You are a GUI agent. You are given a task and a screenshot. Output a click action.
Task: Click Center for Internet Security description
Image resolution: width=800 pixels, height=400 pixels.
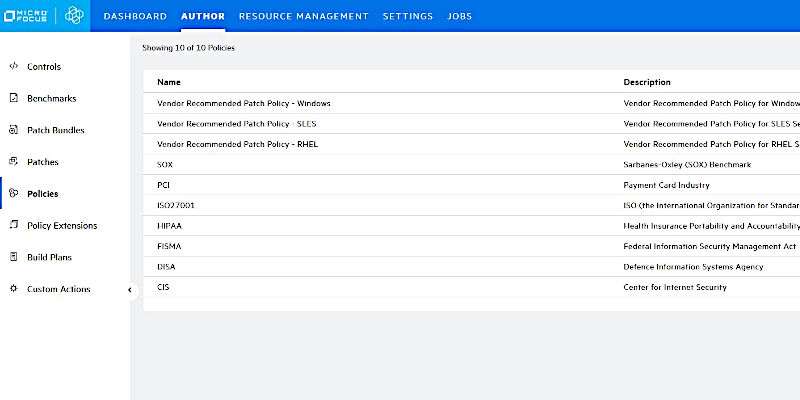pyautogui.click(x=675, y=287)
